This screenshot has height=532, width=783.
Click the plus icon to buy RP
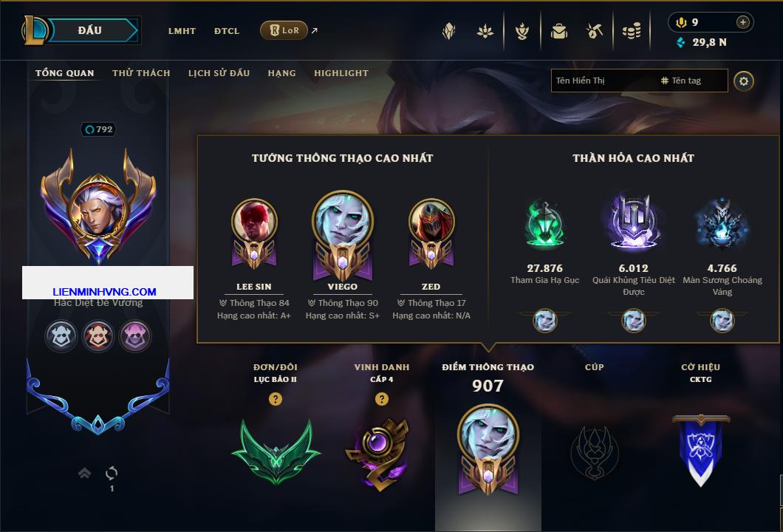tap(743, 22)
